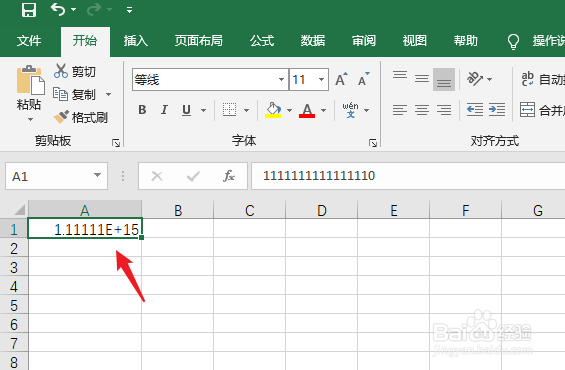Switch to the 开始 (Home) tab
The width and height of the screenshot is (565, 370).
click(85, 41)
